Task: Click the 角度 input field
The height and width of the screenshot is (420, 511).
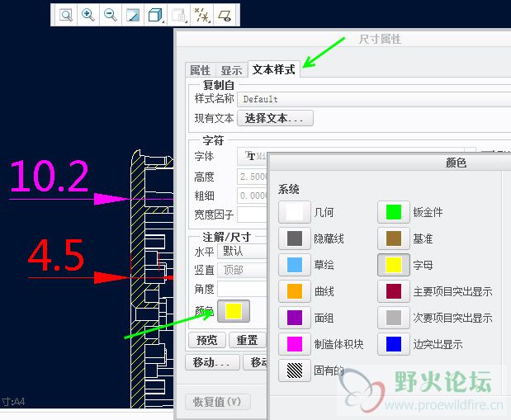Action: click(x=243, y=289)
